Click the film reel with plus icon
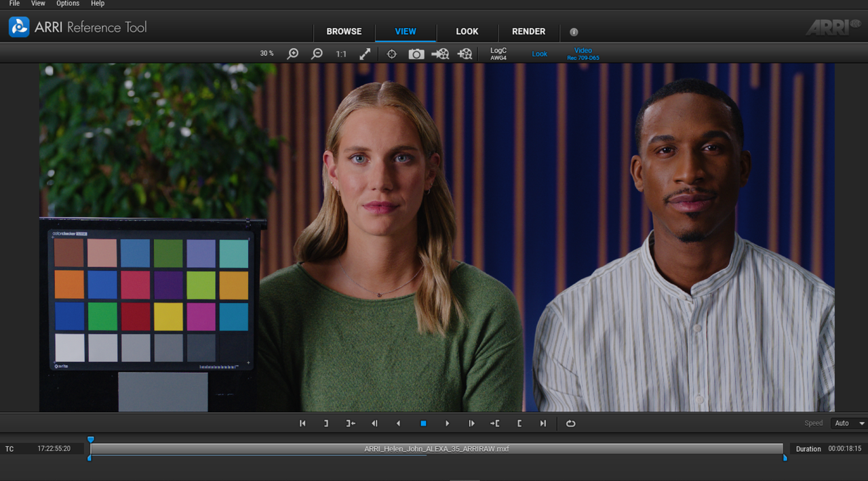This screenshot has width=868, height=481. pyautogui.click(x=465, y=54)
